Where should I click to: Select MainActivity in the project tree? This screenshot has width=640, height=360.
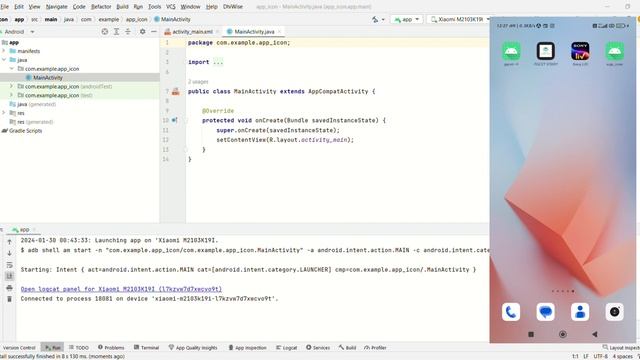coord(48,78)
